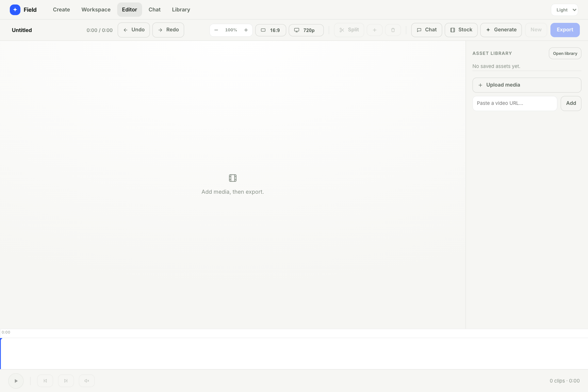The width and height of the screenshot is (588, 392).
Task: Open Stock media browser
Action: tap(461, 30)
